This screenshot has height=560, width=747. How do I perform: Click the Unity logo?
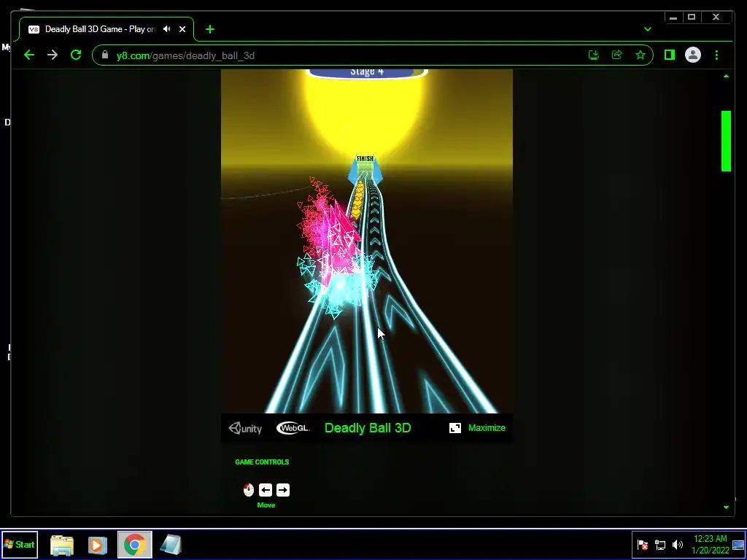(x=245, y=428)
